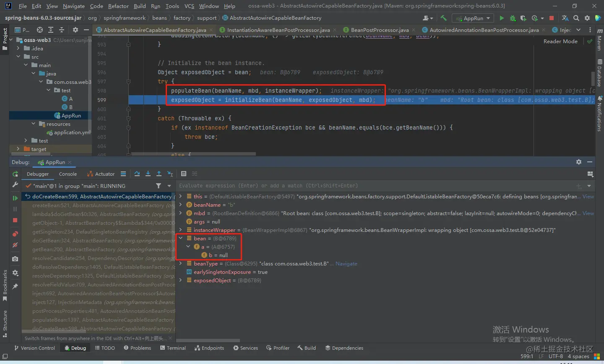Expand the target folder
Screen dimensions: 604x364
pos(18,149)
